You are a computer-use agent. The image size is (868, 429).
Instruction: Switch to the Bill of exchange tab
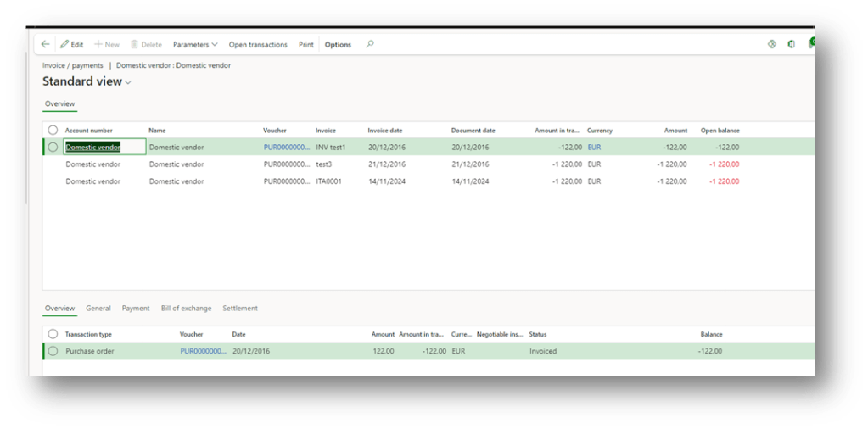pyautogui.click(x=186, y=309)
